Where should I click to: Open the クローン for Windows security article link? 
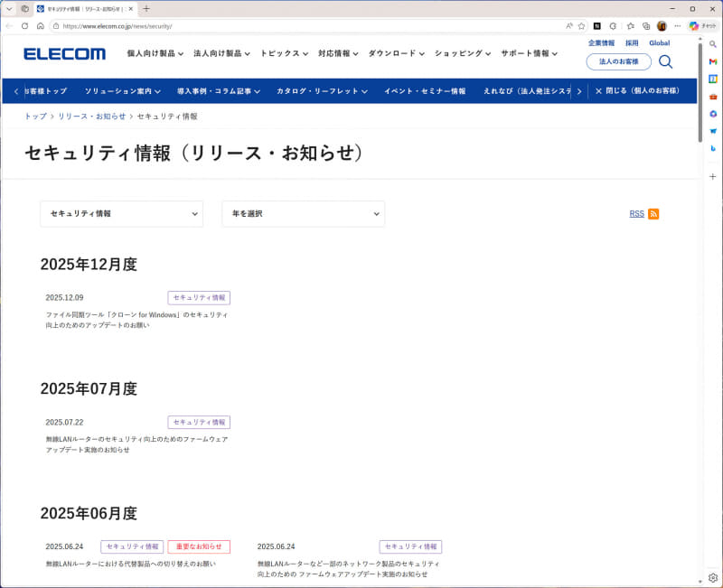click(136, 319)
